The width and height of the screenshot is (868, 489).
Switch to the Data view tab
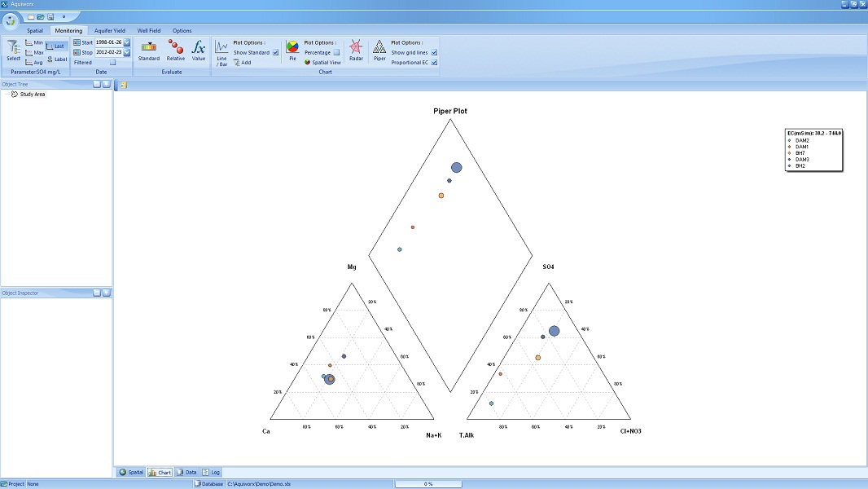coord(186,472)
